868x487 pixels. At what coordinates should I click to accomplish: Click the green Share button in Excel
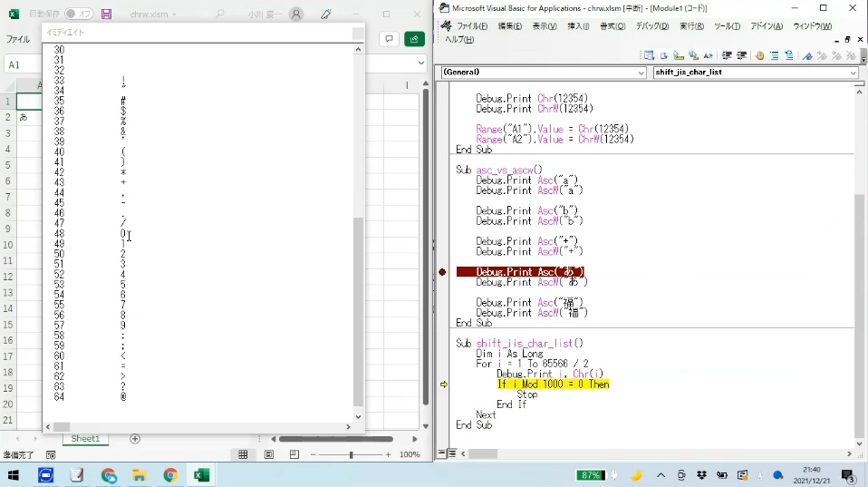pos(414,39)
